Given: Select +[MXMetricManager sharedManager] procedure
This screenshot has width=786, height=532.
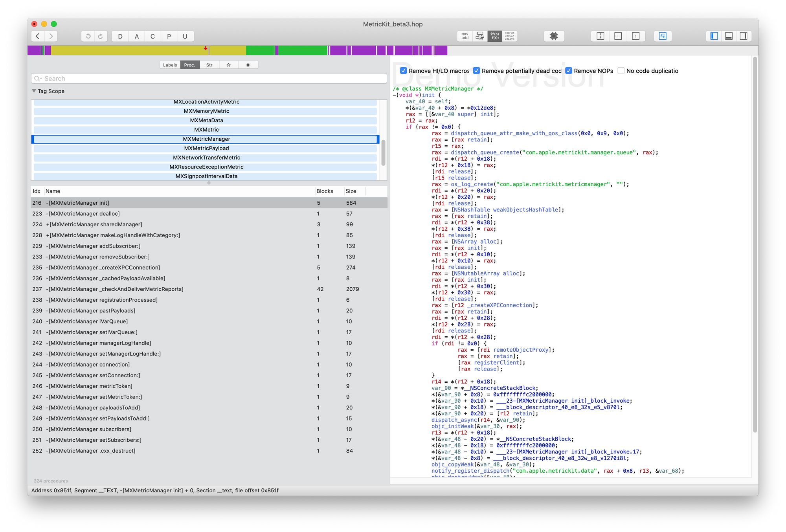Looking at the screenshot, I should tap(209, 224).
